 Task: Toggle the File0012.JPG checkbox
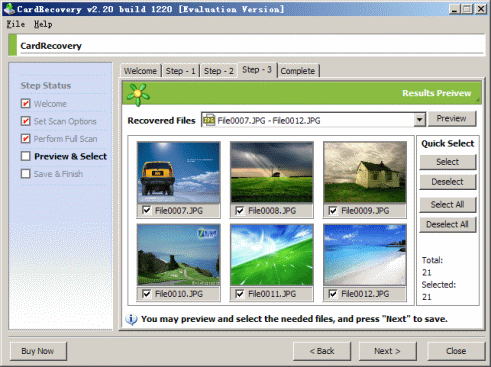332,294
